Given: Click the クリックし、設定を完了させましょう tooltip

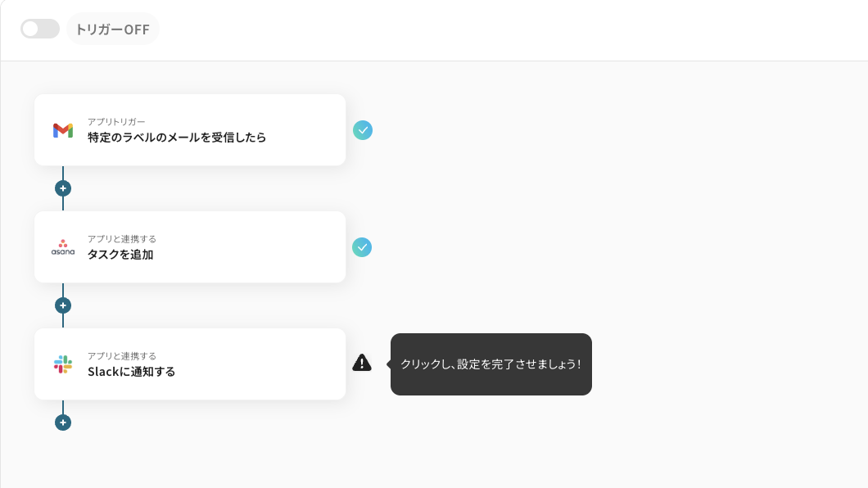Looking at the screenshot, I should coord(491,364).
